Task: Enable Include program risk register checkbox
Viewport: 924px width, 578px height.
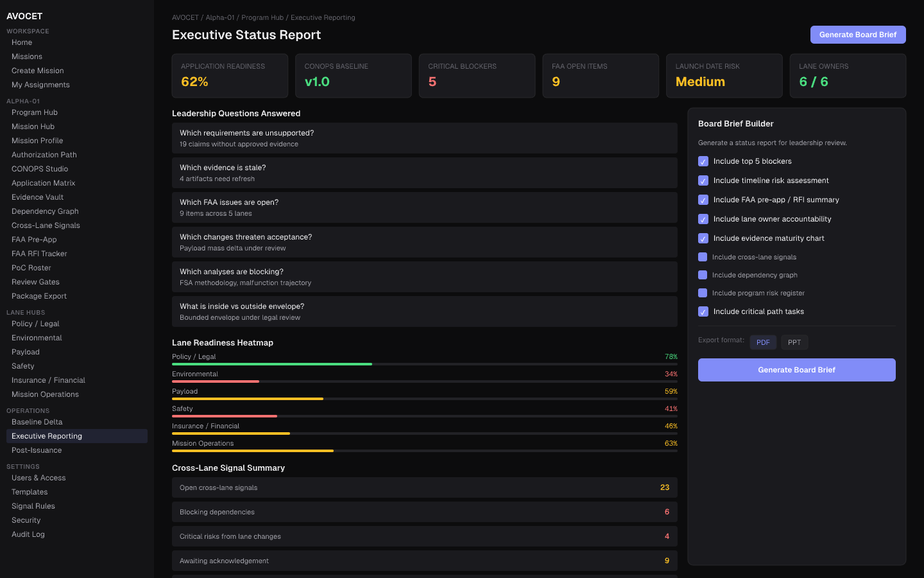Action: [x=703, y=293]
